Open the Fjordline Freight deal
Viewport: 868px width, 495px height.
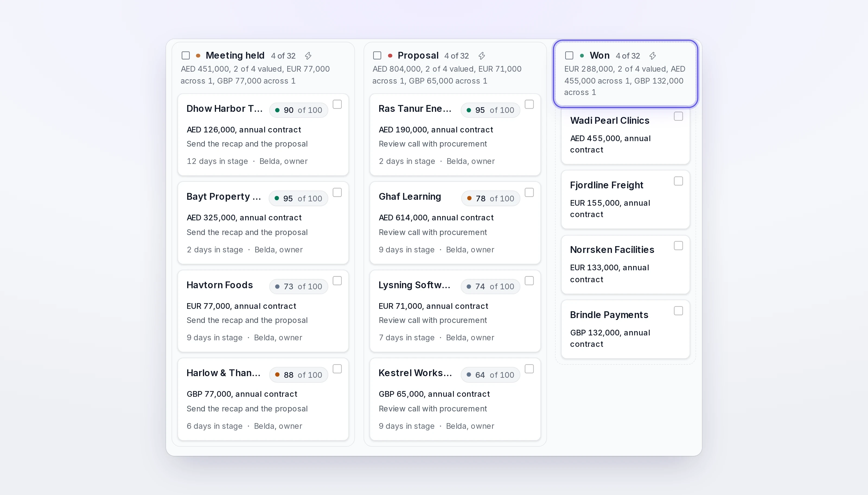click(x=607, y=185)
